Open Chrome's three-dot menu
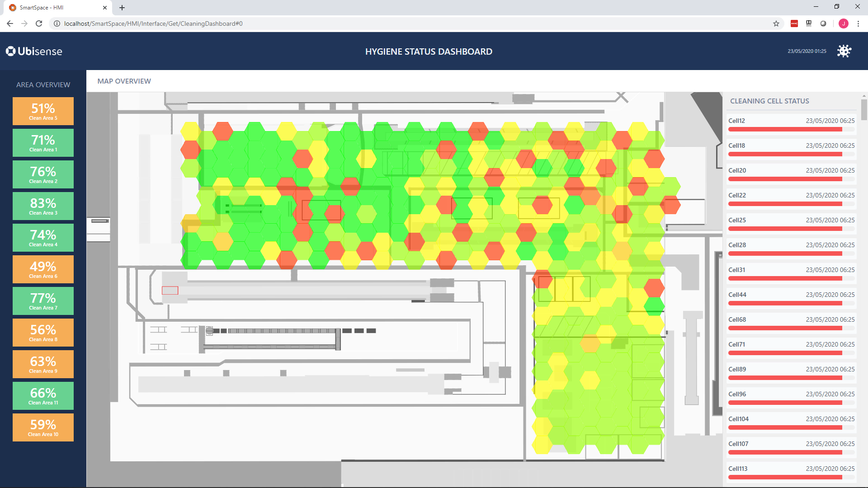The width and height of the screenshot is (868, 488). 858,23
